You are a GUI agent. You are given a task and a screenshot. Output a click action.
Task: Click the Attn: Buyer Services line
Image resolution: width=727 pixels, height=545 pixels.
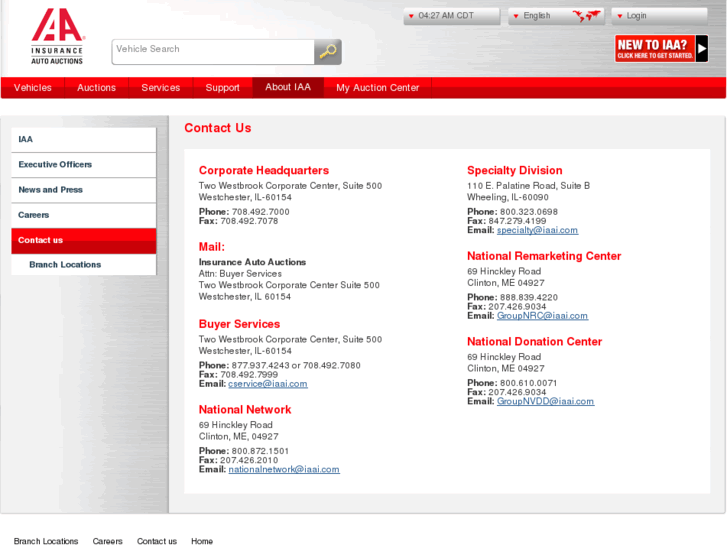coord(240,274)
